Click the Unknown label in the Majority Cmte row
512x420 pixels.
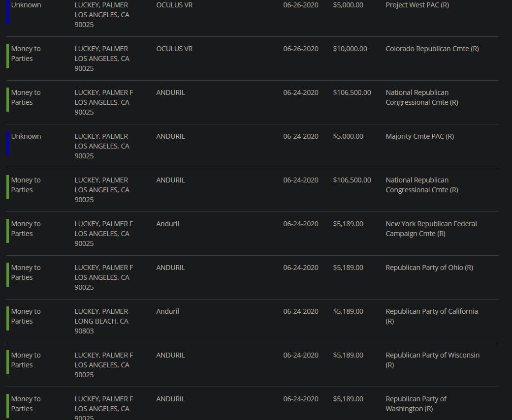coord(26,136)
